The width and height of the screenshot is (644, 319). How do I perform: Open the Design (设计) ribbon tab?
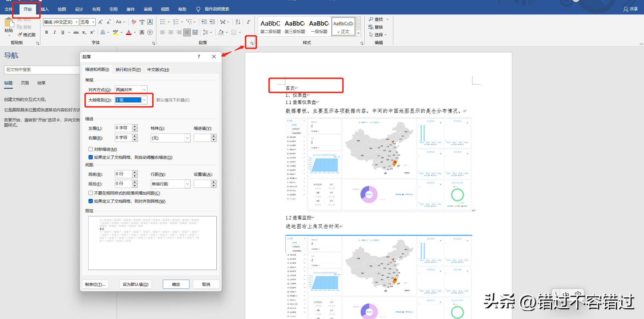(x=79, y=9)
